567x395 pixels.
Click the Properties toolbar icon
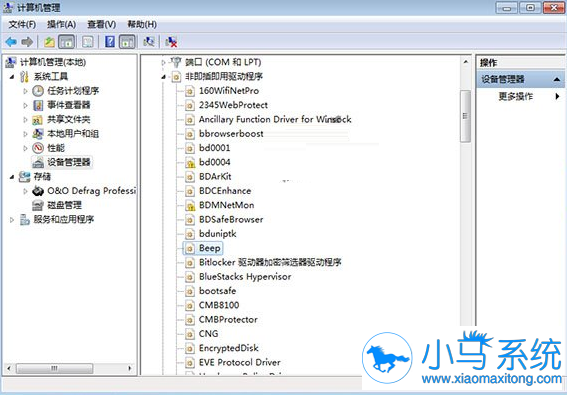88,42
